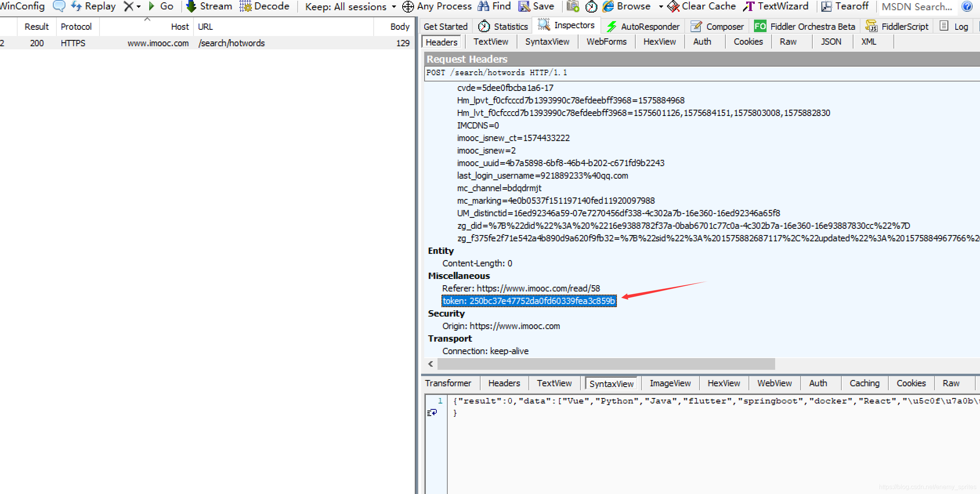The height and width of the screenshot is (494, 980).
Task: Click the Replay toolbar icon
Action: pos(76,6)
